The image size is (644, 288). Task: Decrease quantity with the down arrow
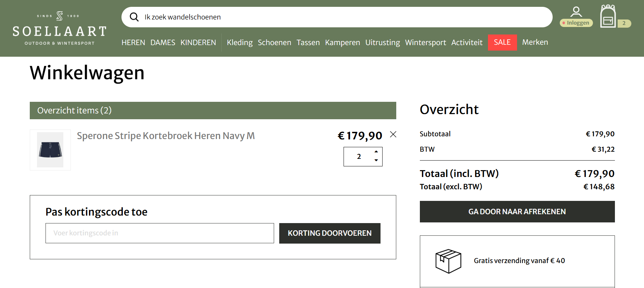376,160
